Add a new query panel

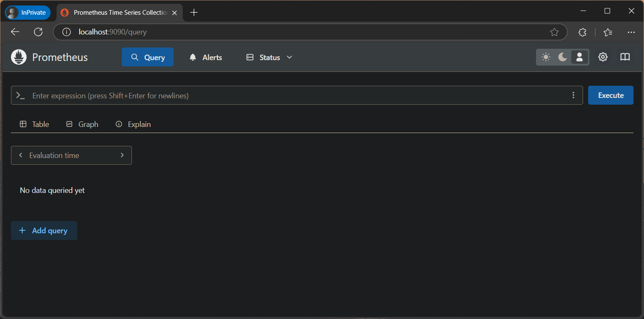pyautogui.click(x=44, y=231)
